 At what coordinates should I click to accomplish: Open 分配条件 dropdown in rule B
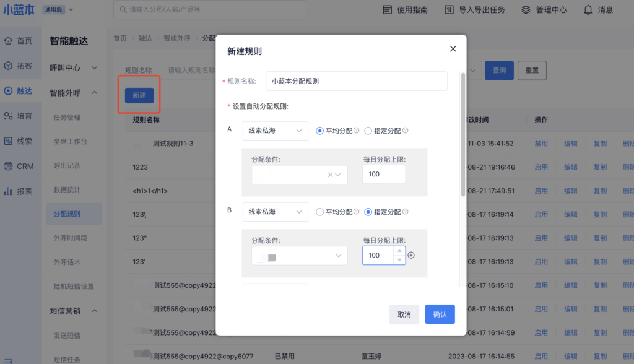(299, 256)
